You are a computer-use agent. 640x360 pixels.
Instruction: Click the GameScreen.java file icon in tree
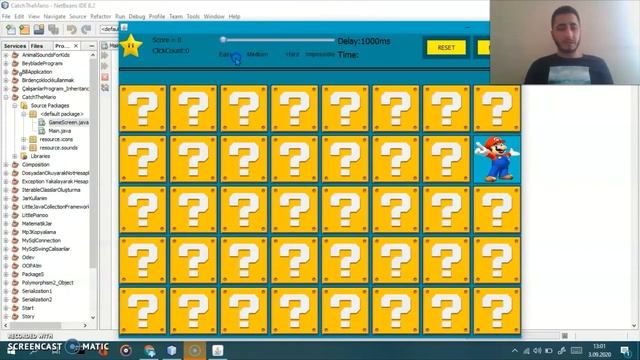[x=42, y=122]
